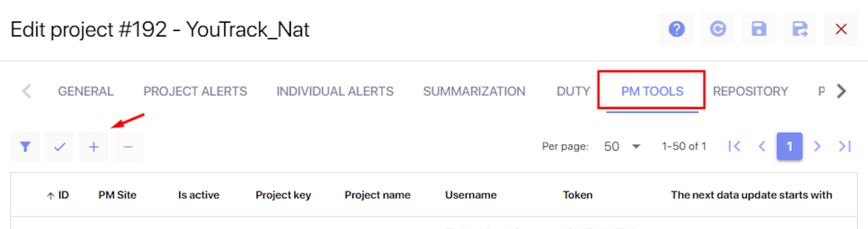Viewport: 868px width, 229px height.
Task: Open the filter funnel icon
Action: pos(25,147)
